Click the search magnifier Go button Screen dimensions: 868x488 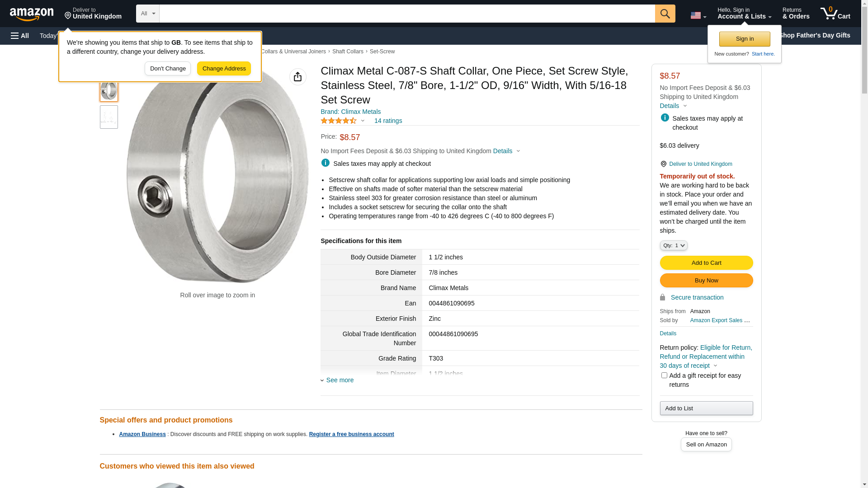(x=665, y=14)
